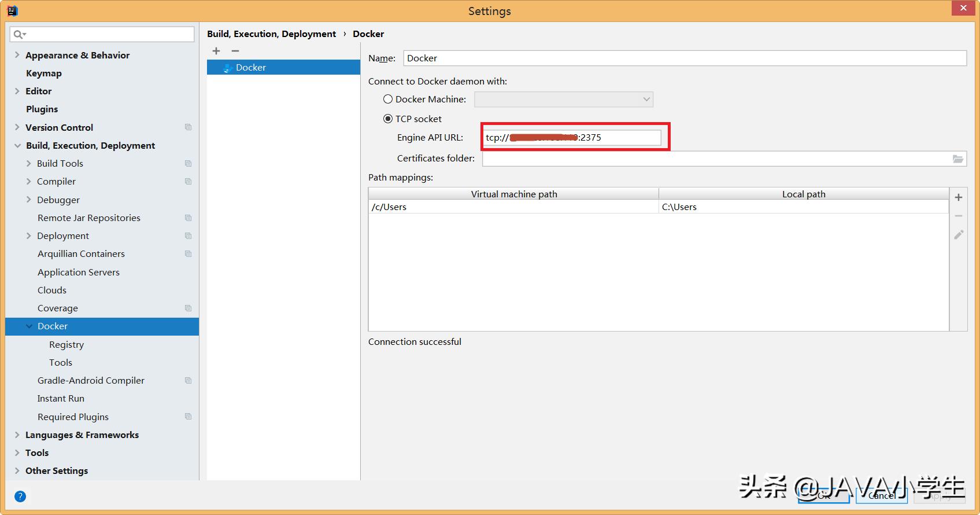Select the TCP socket radio button
980x515 pixels.
click(x=388, y=119)
